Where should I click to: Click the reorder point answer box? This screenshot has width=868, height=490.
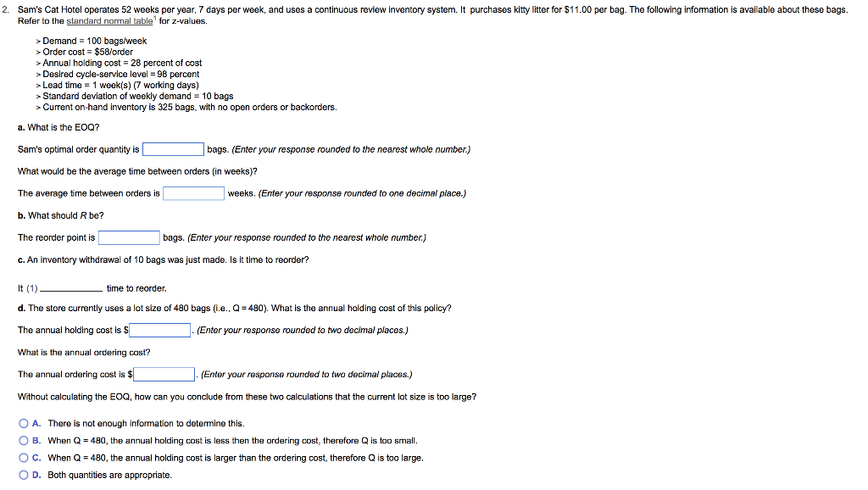(128, 237)
